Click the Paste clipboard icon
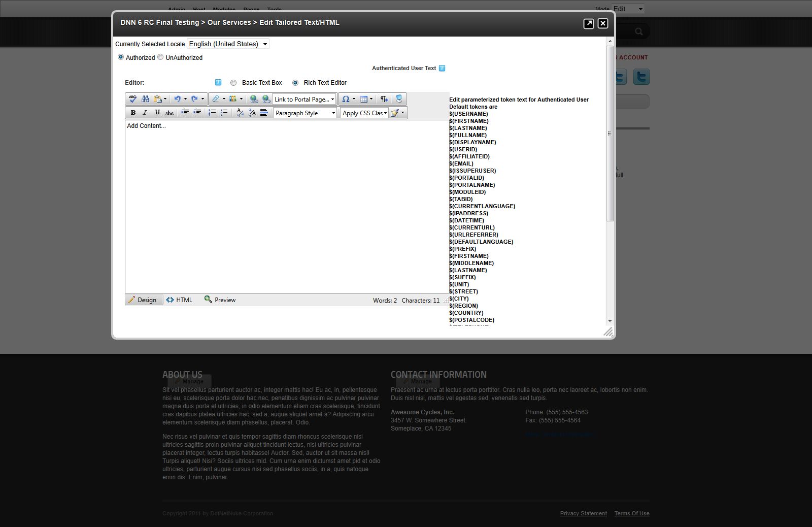Screen dimensions: 812x527 click(x=158, y=99)
